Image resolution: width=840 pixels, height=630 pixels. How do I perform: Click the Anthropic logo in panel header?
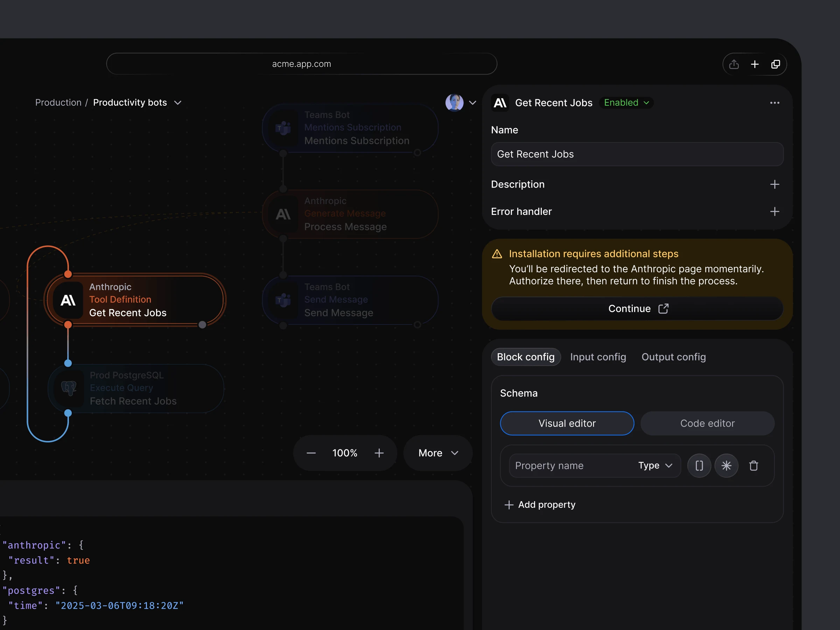point(500,103)
